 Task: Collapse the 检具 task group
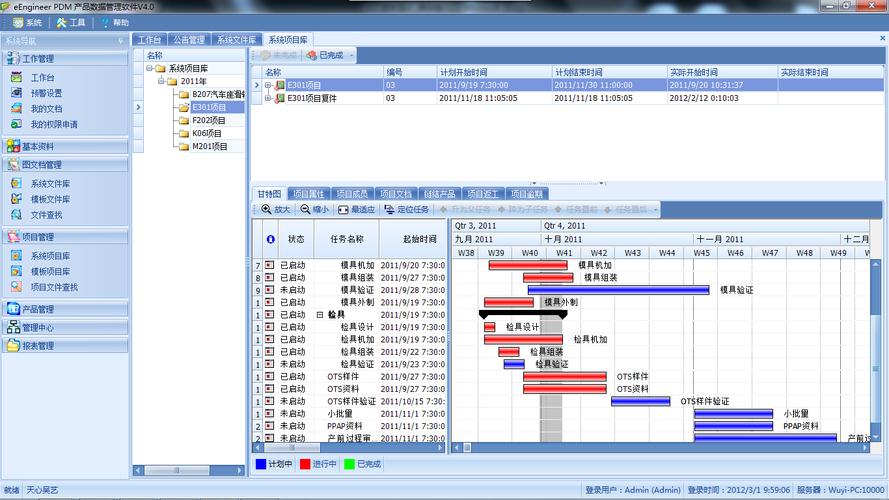tap(320, 315)
